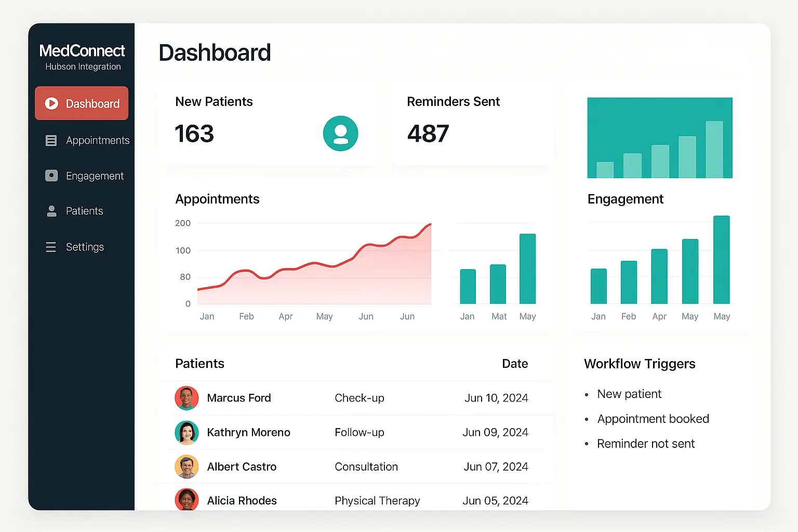This screenshot has width=798, height=532.
Task: Select the "Appointment booked" workflow trigger
Action: (x=653, y=419)
